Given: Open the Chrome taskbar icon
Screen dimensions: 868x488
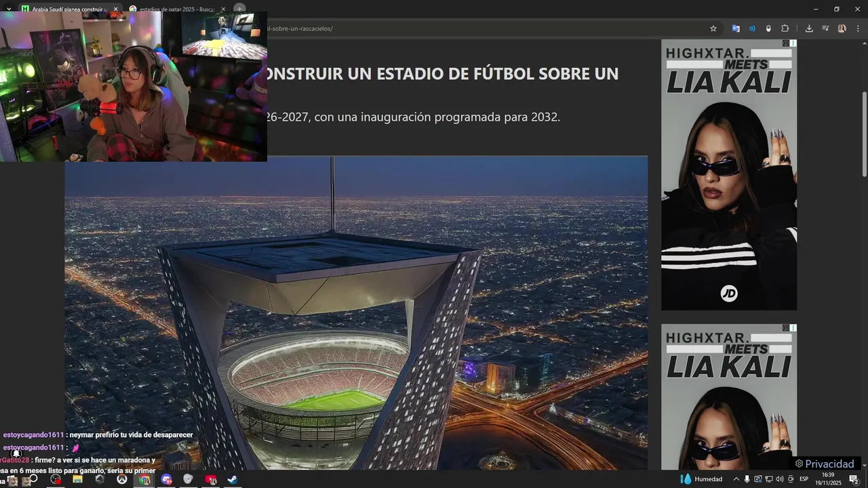Looking at the screenshot, I should pos(144,479).
